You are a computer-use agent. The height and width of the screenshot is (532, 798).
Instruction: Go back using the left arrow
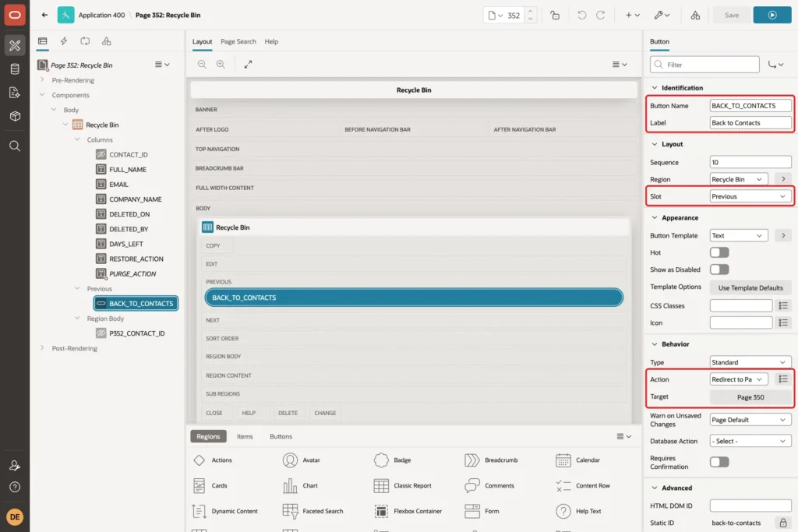[x=44, y=15]
